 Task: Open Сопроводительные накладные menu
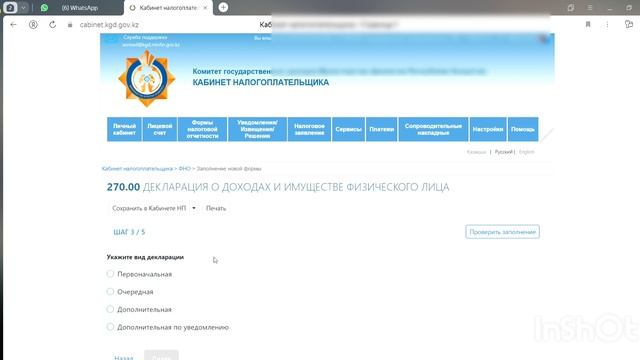click(433, 129)
